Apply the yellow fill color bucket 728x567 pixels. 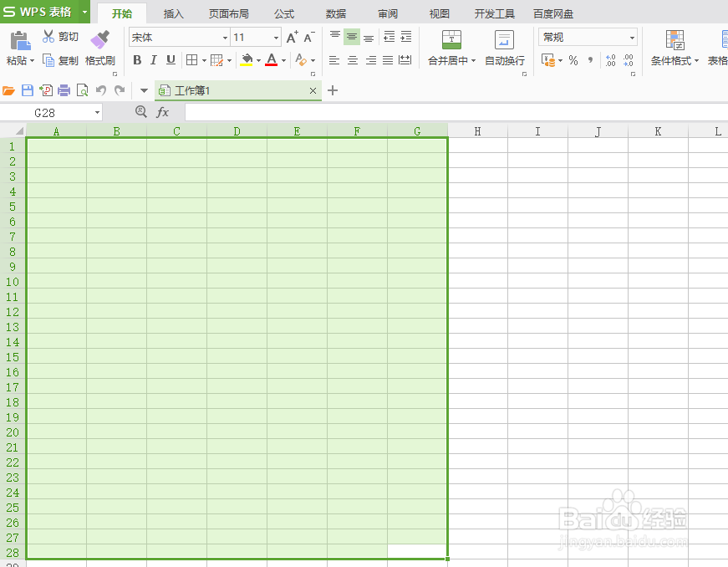coord(247,60)
